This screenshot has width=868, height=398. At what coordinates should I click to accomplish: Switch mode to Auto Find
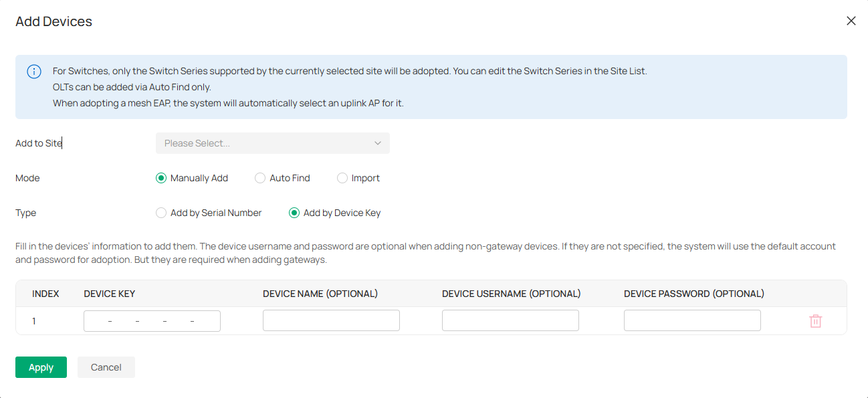(x=260, y=178)
